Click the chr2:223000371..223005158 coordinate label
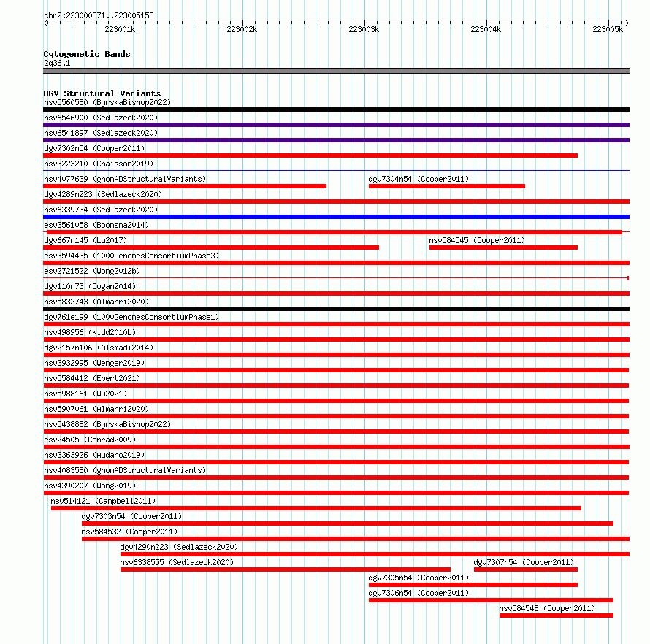Screen dimensions: 650x644 pos(99,15)
